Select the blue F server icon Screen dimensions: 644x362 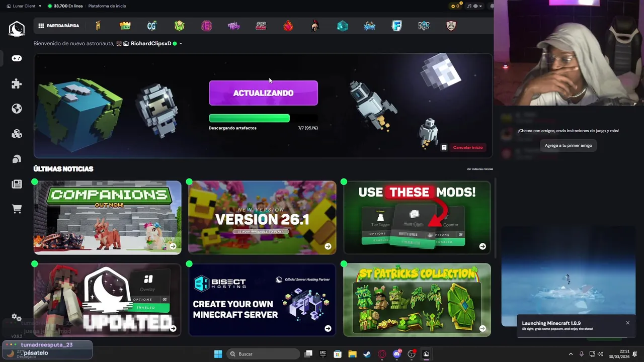point(397,26)
